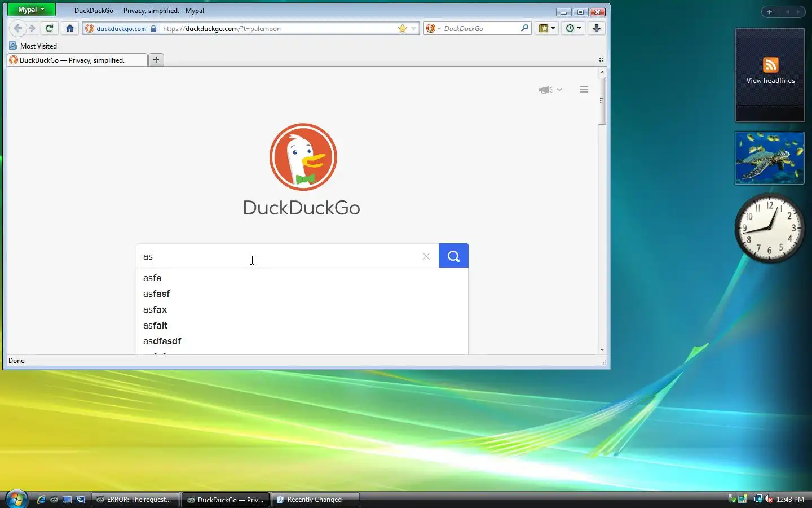Switch to 'ERROR: The request...' taskbar window

[x=135, y=500]
